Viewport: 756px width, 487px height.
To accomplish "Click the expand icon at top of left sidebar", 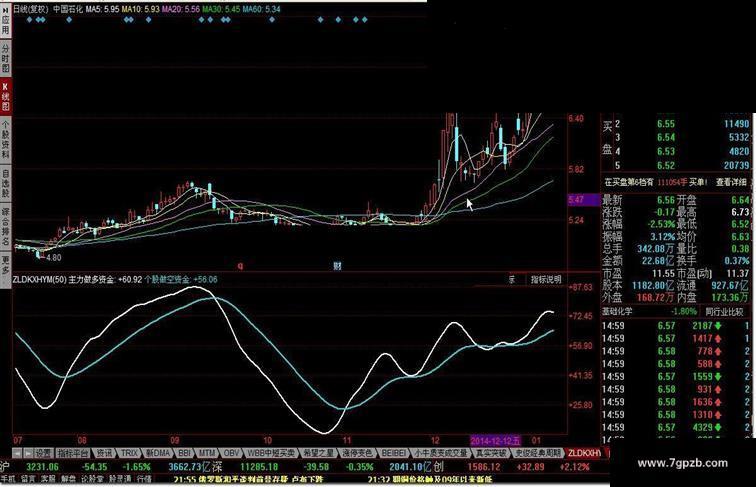I will click(6, 9).
